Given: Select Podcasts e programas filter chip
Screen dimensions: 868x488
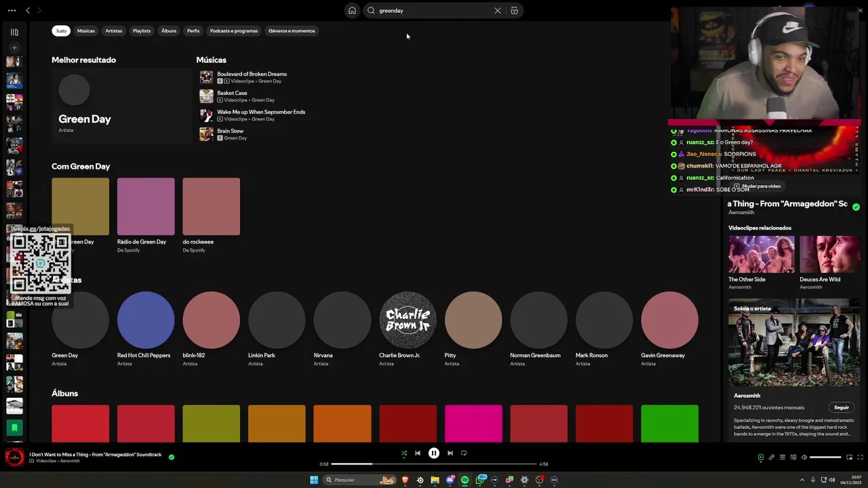Looking at the screenshot, I should coord(234,30).
